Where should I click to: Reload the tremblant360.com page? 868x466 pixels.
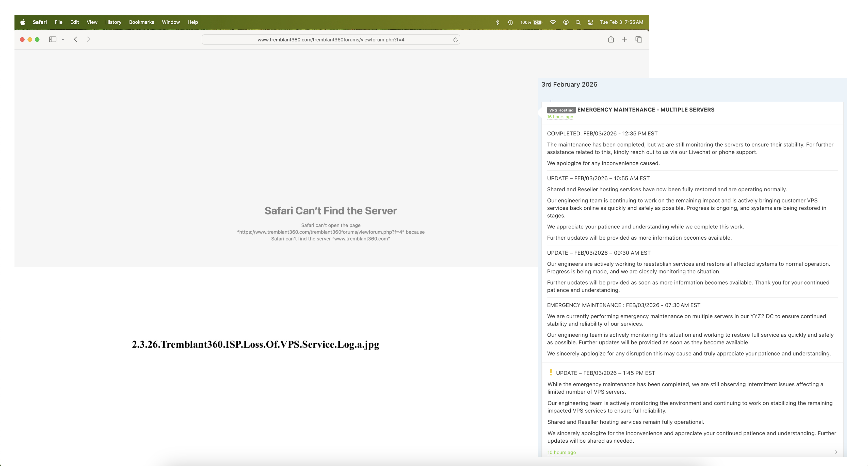coord(455,39)
